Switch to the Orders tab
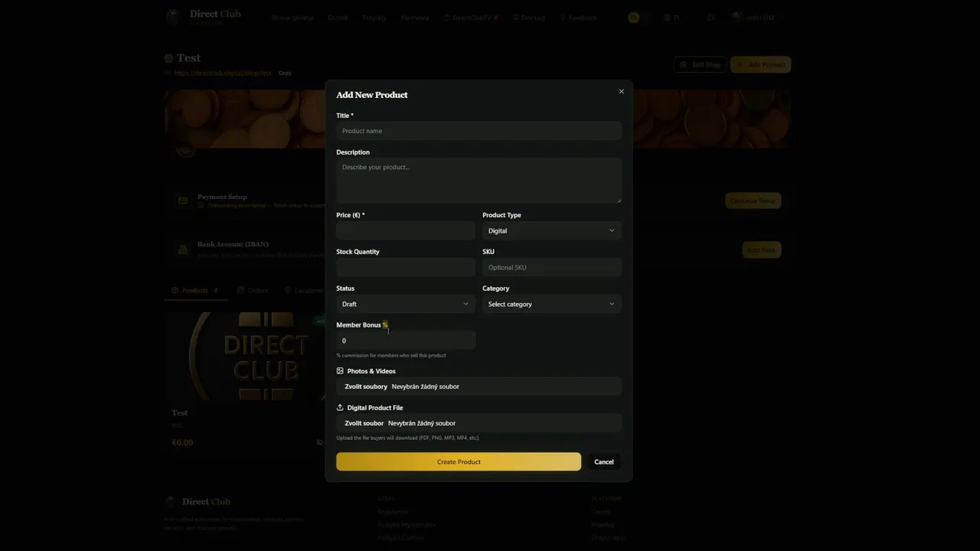This screenshot has width=980, height=551. click(x=253, y=291)
